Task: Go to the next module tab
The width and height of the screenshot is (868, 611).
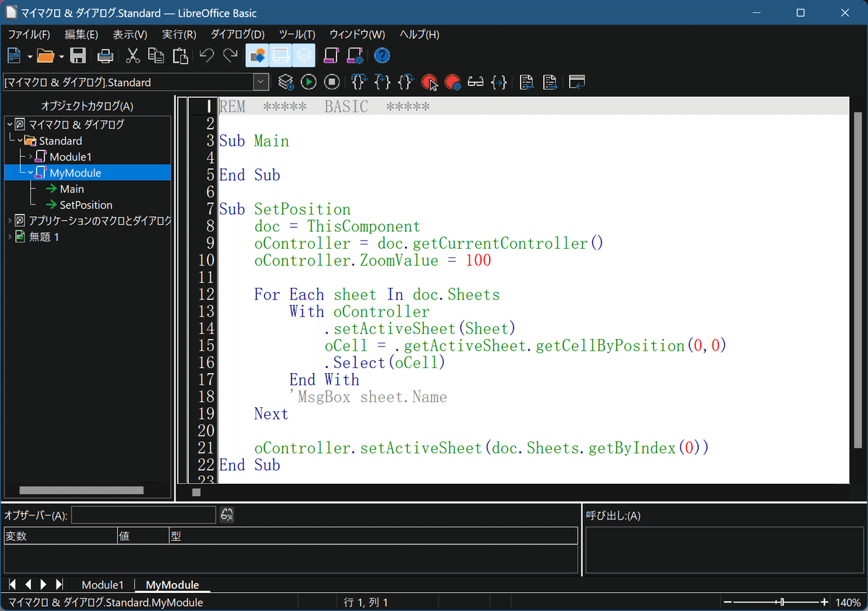Action: [43, 584]
